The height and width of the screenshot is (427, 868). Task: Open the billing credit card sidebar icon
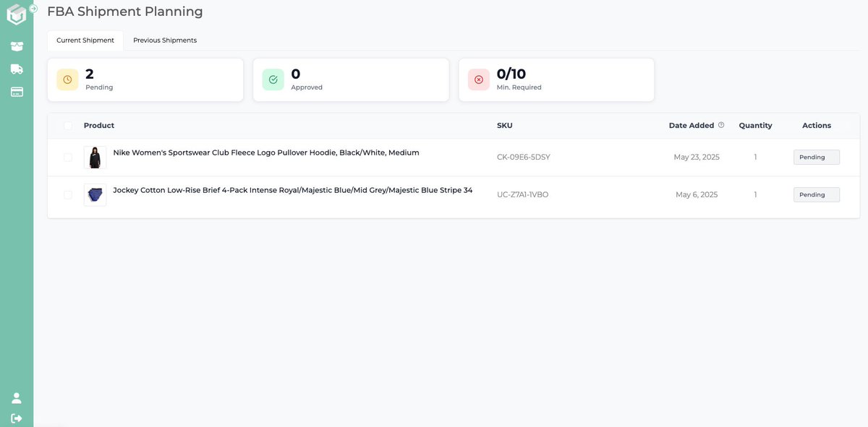16,91
